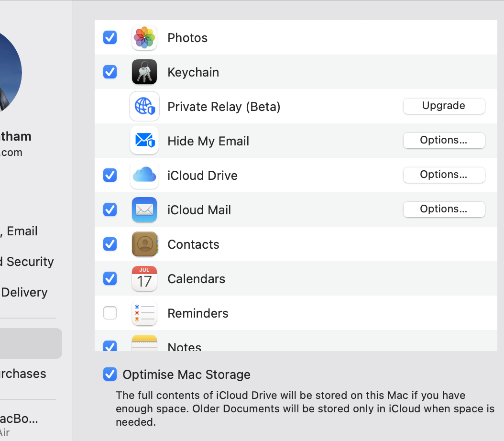The height and width of the screenshot is (441, 504).
Task: Click the iCloud Drive cloud icon
Action: (144, 175)
